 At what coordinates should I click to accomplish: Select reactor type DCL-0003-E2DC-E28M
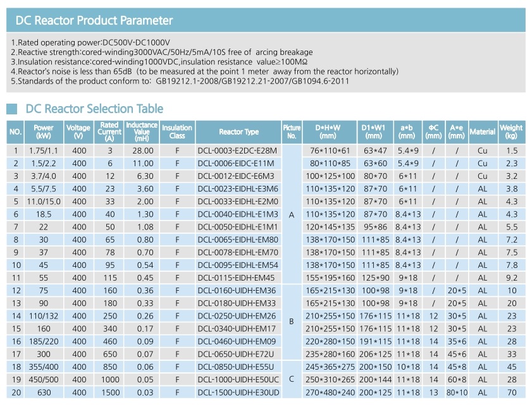pos(237,151)
